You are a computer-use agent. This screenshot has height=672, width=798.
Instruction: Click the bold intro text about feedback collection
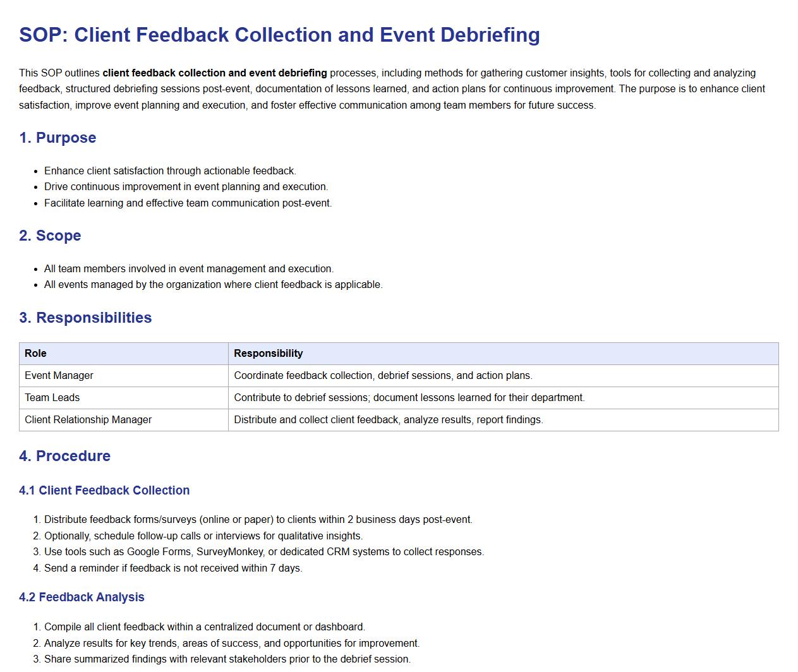coord(215,73)
